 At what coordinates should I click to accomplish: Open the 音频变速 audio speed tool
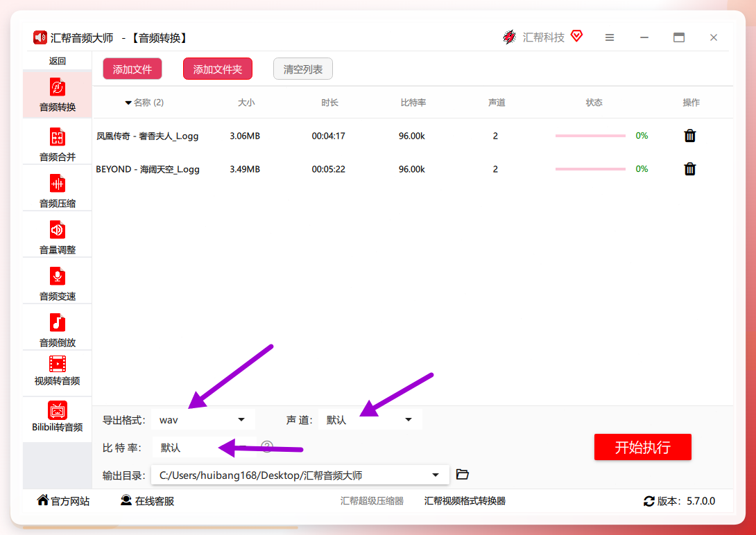pos(58,283)
